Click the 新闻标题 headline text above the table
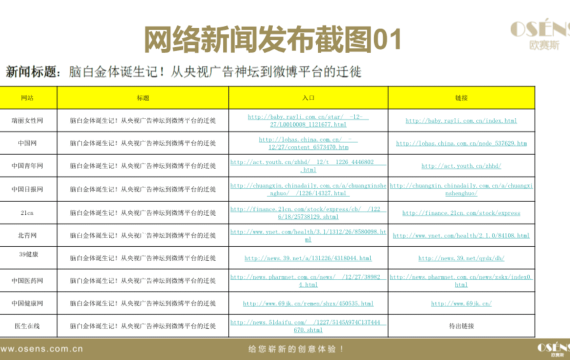The height and width of the screenshot is (360, 570). tap(184, 72)
